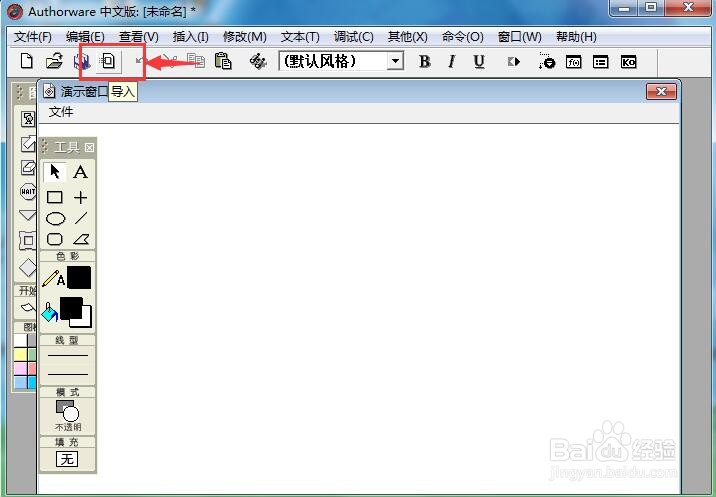
Task: Apply Bold text formatting
Action: click(425, 61)
